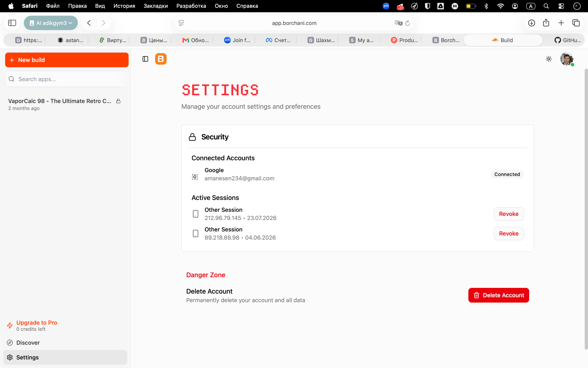Click the lock icon beside VaporCalc 98
This screenshot has width=588, height=368.
tap(118, 101)
